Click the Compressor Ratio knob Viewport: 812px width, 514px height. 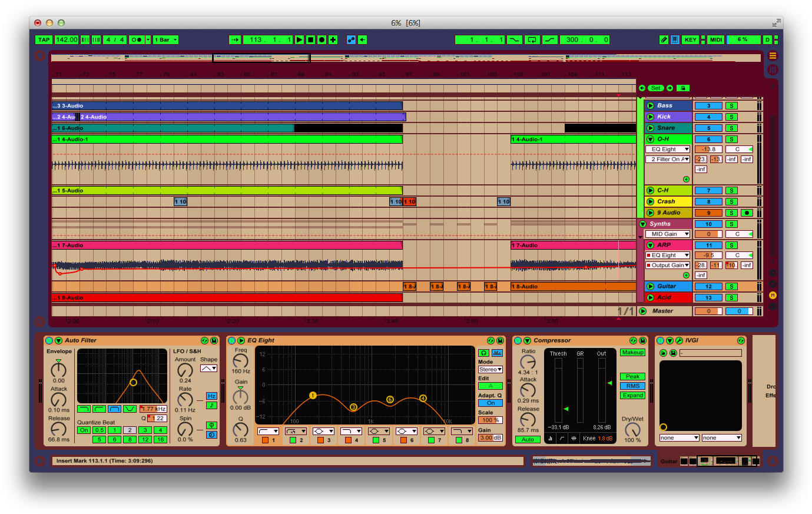tap(528, 362)
